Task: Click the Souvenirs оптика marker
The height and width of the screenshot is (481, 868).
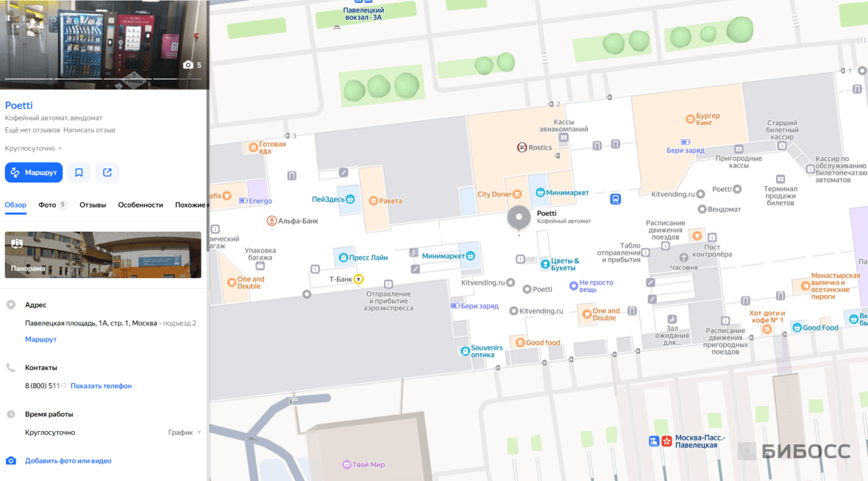Action: (465, 351)
